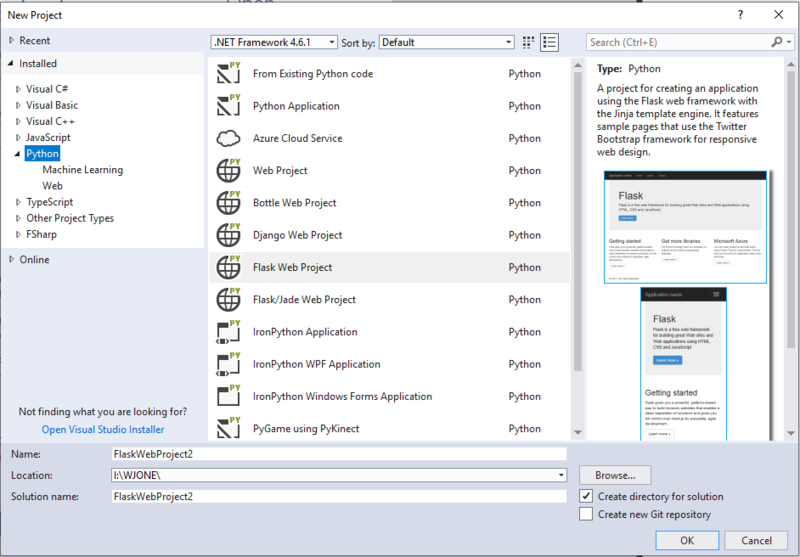
Task: Click description pane scroll down arrow
Action: pos(791,433)
